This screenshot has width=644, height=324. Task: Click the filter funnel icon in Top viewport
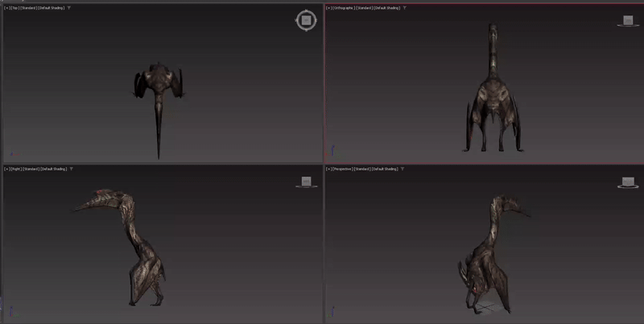(68, 8)
